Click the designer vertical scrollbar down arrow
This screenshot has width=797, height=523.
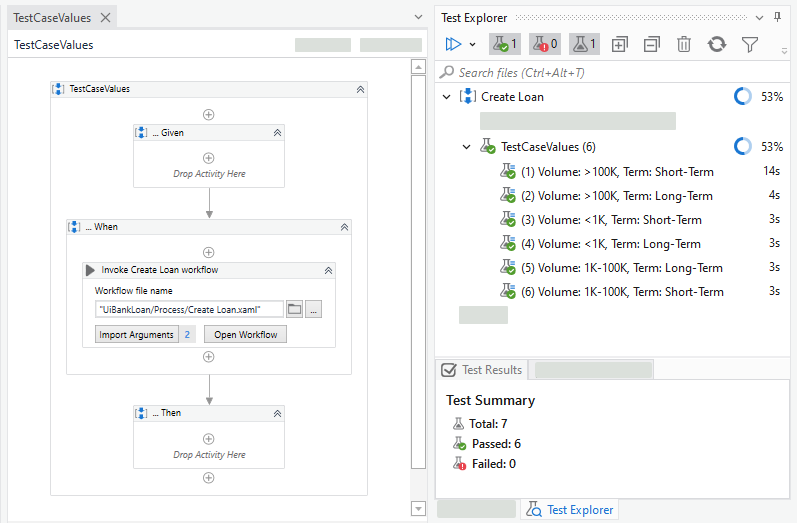point(419,509)
